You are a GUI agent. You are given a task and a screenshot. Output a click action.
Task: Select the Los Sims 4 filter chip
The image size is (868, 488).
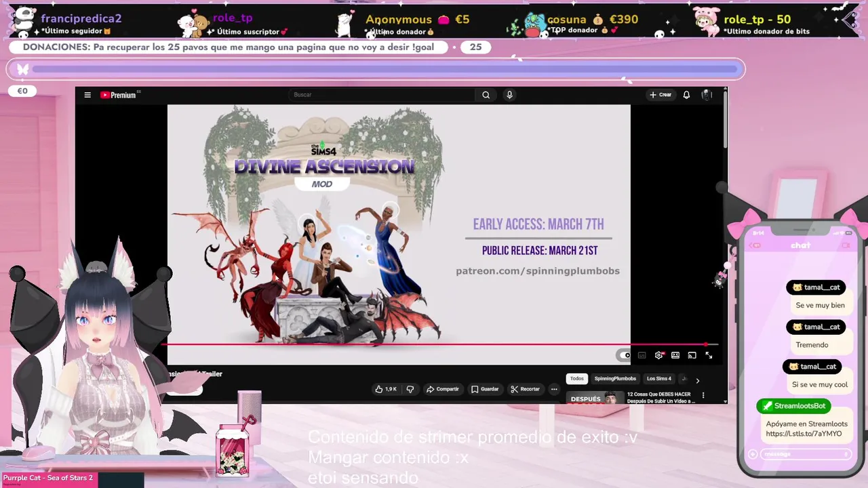[x=658, y=379]
